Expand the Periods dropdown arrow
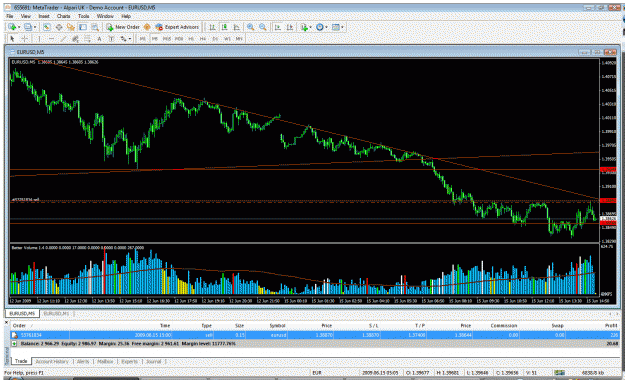 [326, 27]
